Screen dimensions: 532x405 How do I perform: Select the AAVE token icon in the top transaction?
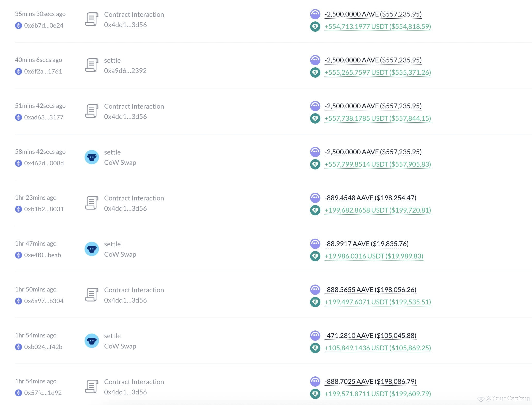315,14
